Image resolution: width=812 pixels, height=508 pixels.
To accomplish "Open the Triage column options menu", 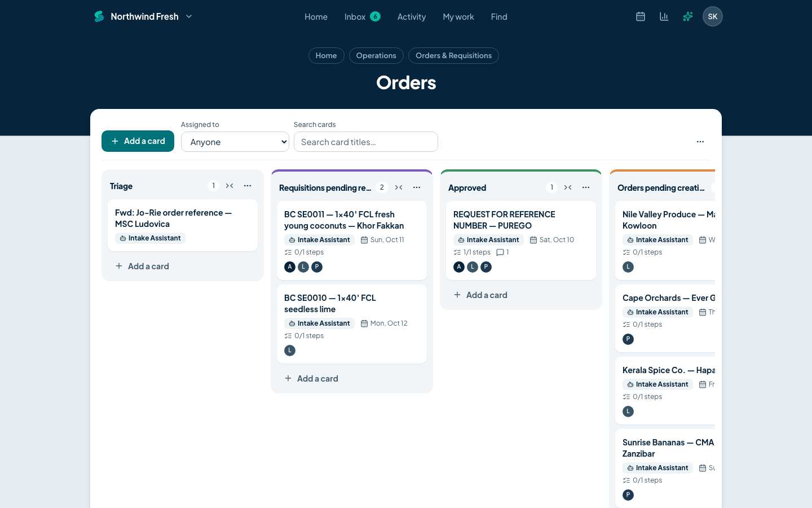I will point(248,186).
